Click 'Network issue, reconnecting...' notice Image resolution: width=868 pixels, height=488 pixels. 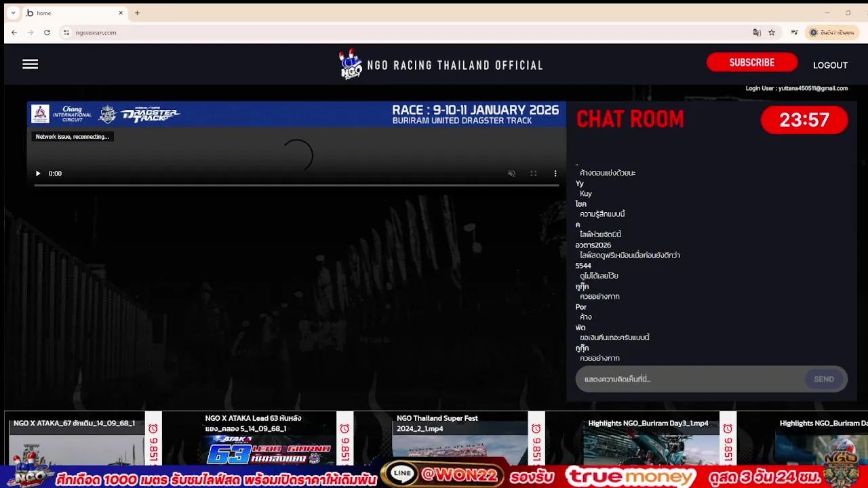click(72, 137)
